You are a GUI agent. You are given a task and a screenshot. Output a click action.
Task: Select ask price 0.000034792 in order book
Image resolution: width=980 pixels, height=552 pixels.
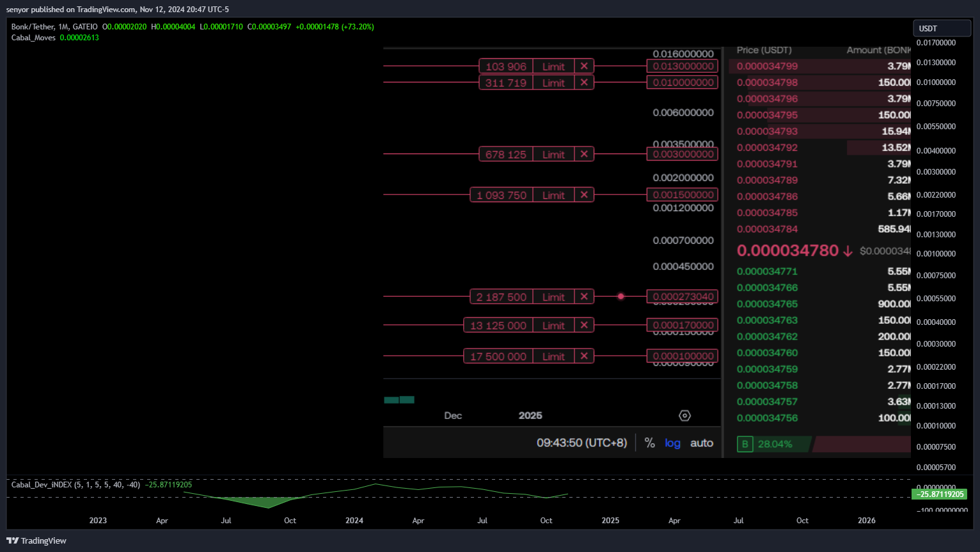pos(767,148)
